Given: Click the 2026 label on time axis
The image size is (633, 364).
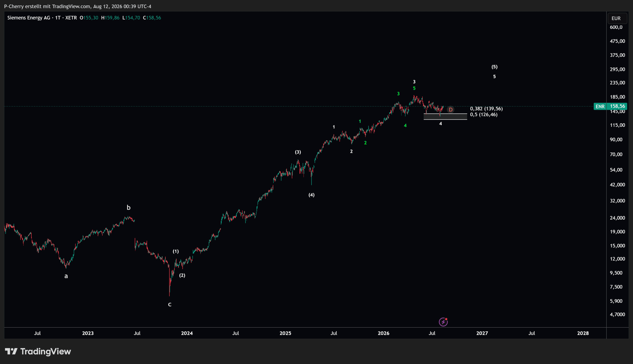Looking at the screenshot, I should pyautogui.click(x=384, y=333).
